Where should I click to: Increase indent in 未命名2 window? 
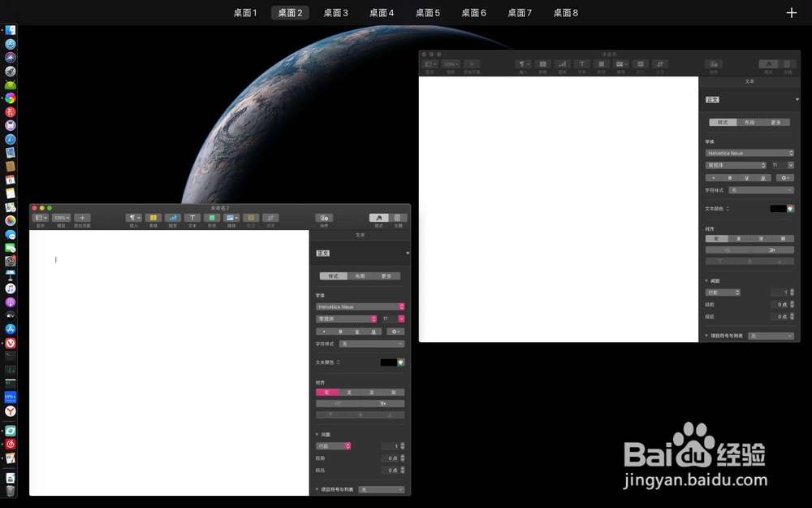382,403
